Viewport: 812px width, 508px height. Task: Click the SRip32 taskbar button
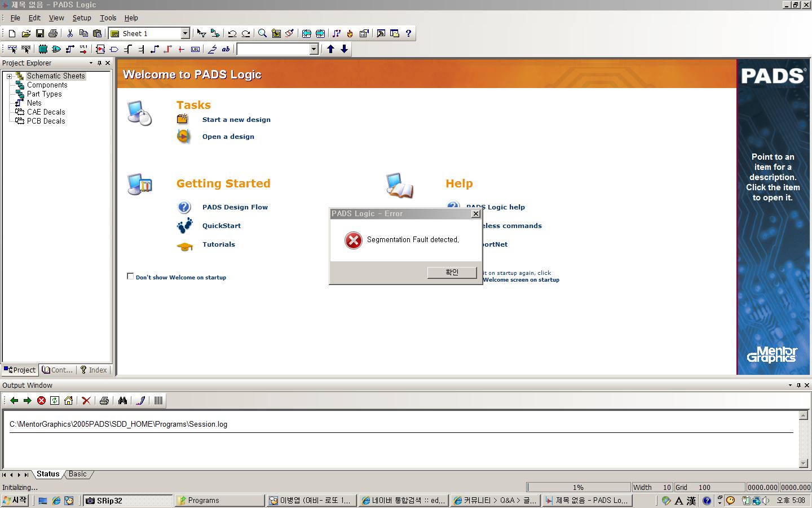tap(127, 501)
